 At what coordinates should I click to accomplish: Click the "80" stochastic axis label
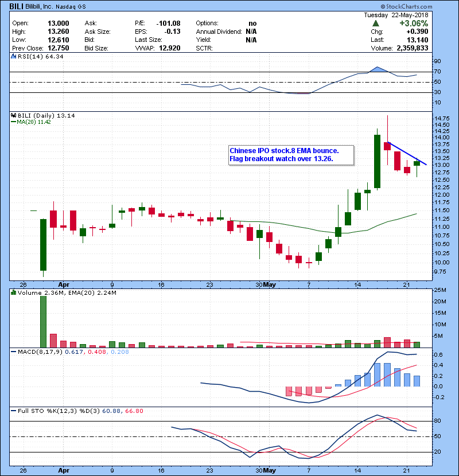437,421
